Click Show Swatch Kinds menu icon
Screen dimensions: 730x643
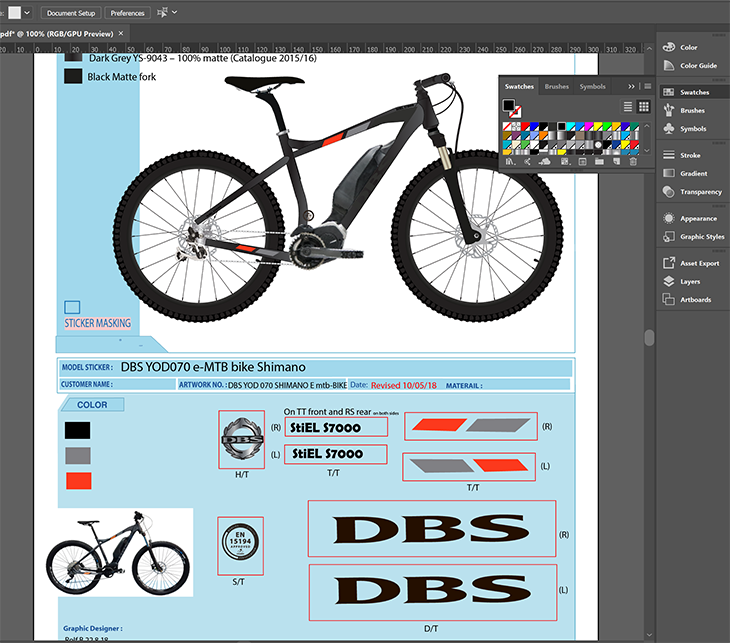[565, 162]
